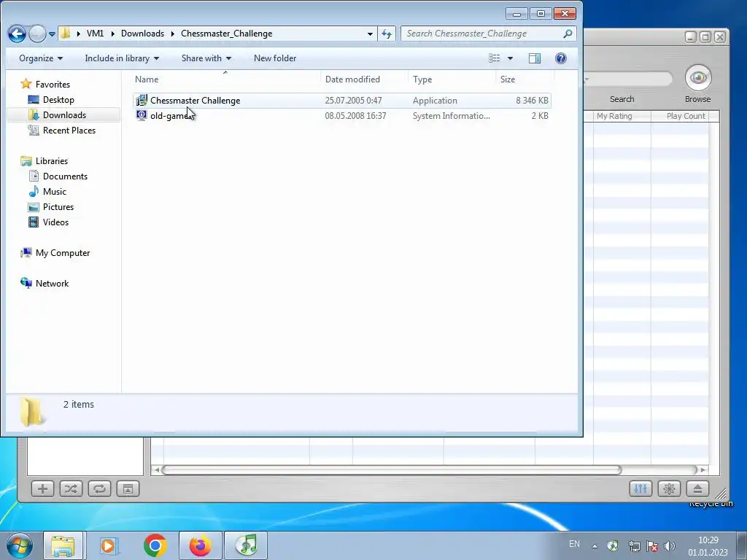
Task: Launch the media player from the taskbar
Action: coord(108,545)
